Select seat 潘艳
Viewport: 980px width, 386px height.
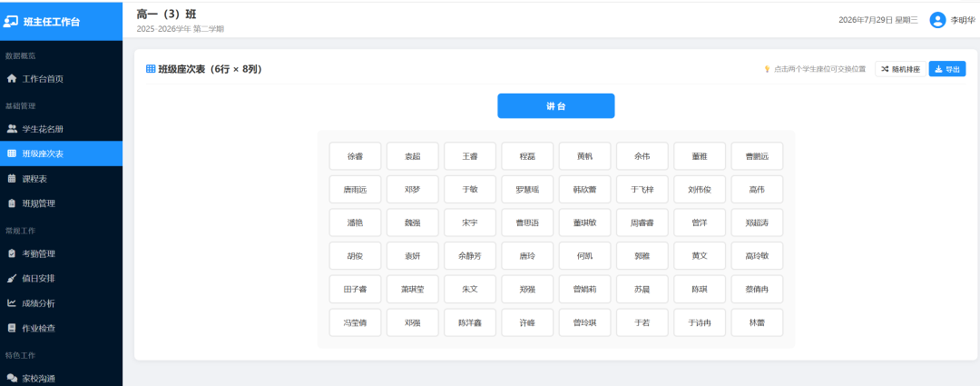355,223
